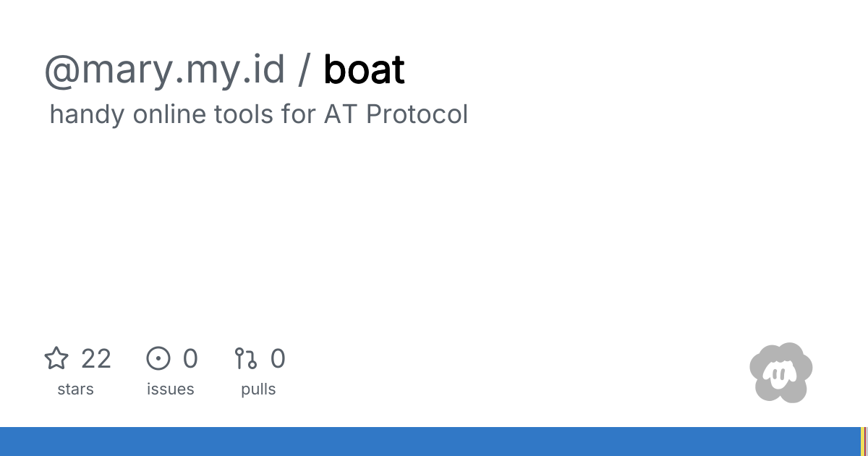Image resolution: width=868 pixels, height=456 pixels.
Task: Open the flower-shaped avatar logo
Action: [780, 373]
